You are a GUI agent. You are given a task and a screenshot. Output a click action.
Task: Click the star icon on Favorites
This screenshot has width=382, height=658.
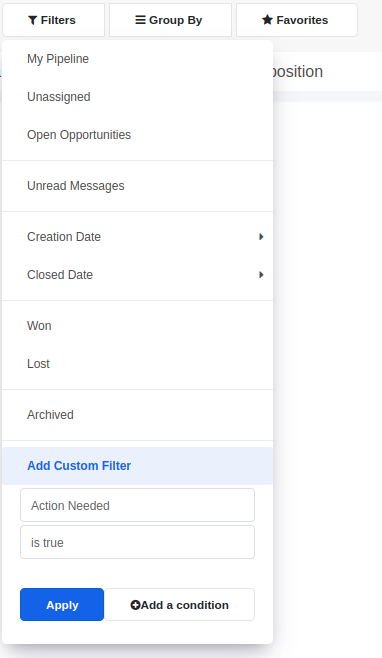coord(267,20)
